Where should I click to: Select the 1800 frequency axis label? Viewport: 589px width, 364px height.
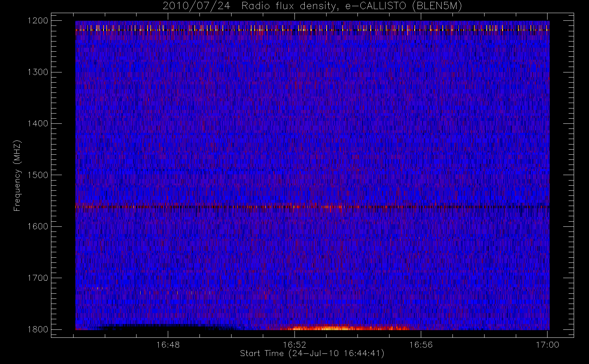pos(38,329)
